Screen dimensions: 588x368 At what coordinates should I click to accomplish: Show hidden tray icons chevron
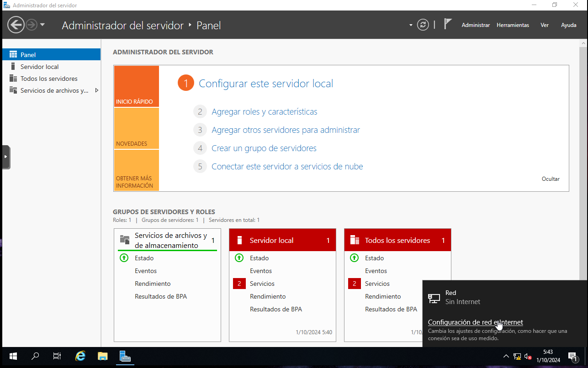(x=506, y=356)
